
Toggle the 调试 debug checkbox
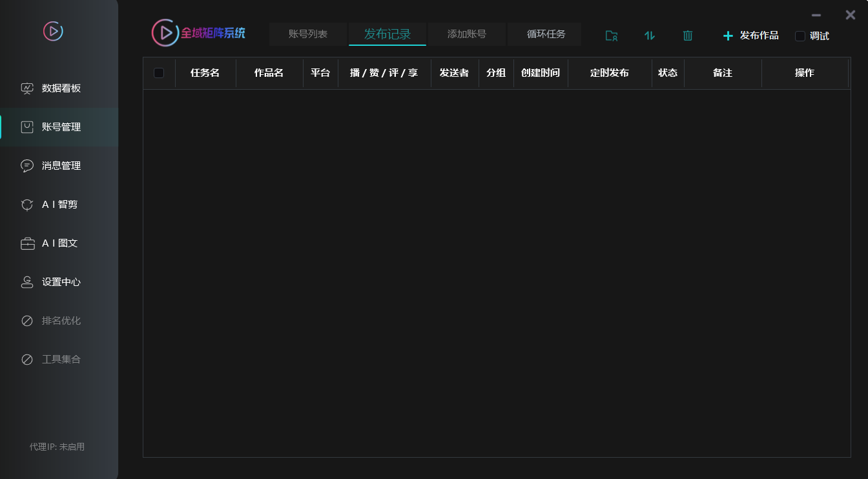800,36
